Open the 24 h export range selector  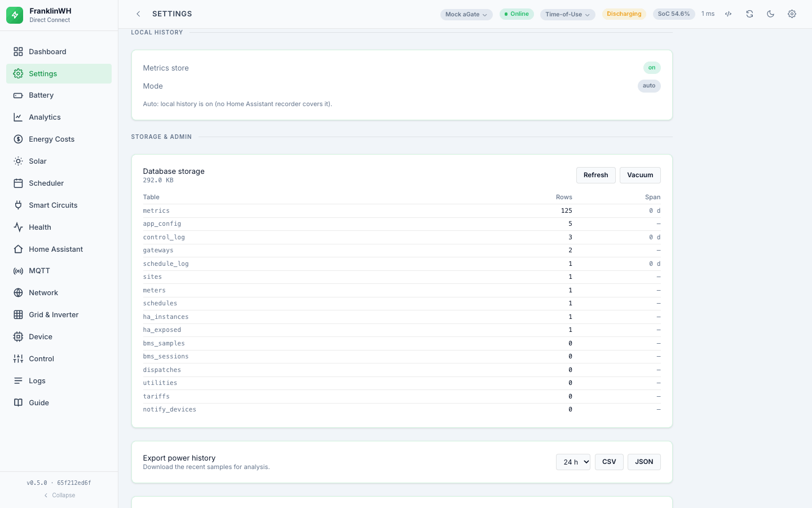(x=573, y=462)
